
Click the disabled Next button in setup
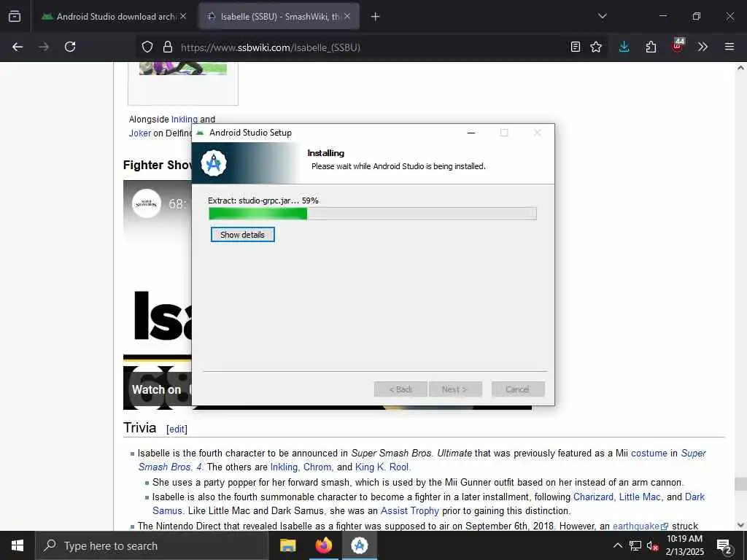455,389
